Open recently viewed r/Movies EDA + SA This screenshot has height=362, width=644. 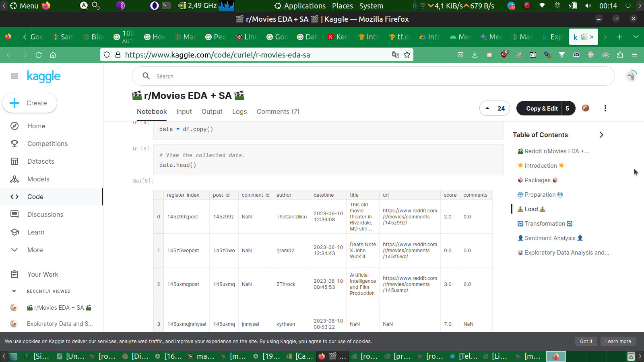click(59, 308)
